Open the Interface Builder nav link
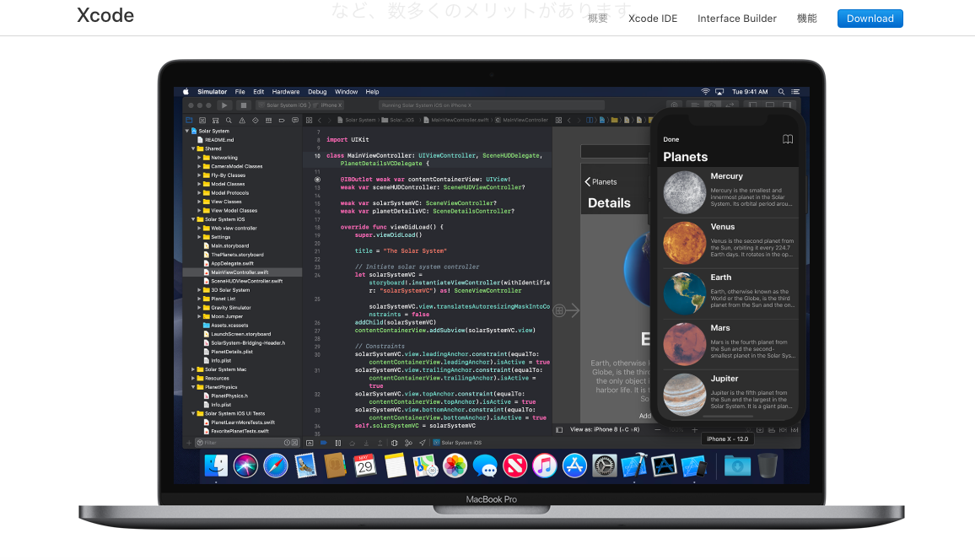The height and width of the screenshot is (560, 975). tap(737, 19)
